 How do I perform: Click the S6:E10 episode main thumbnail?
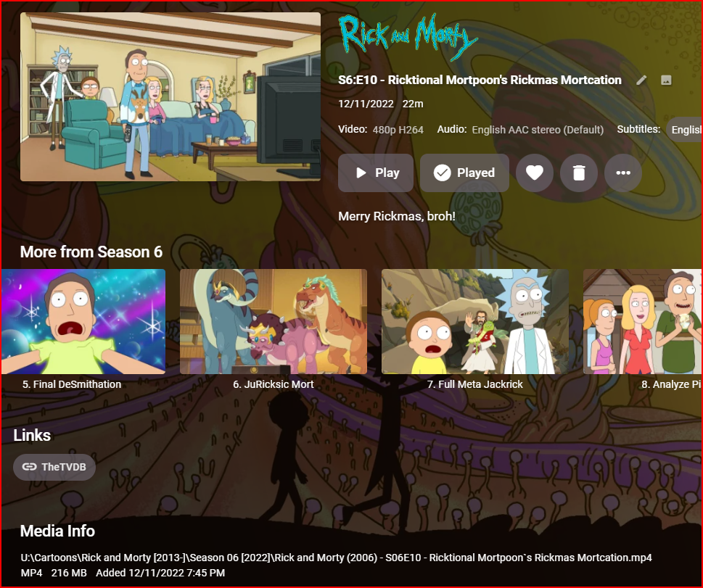point(170,97)
